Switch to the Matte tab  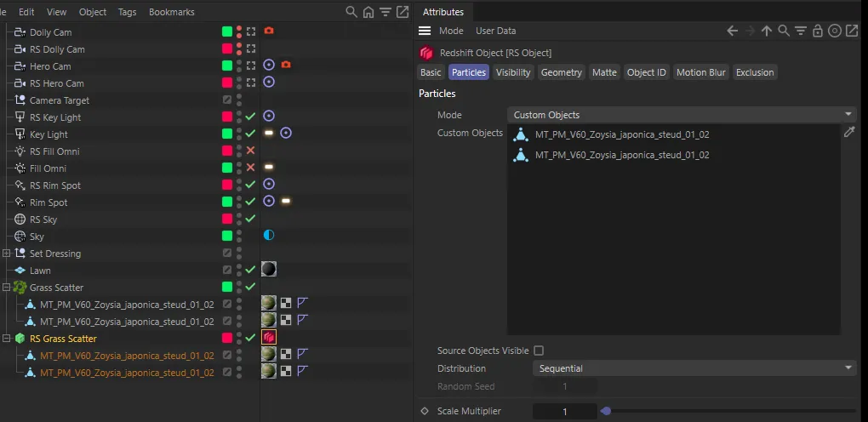pos(604,72)
